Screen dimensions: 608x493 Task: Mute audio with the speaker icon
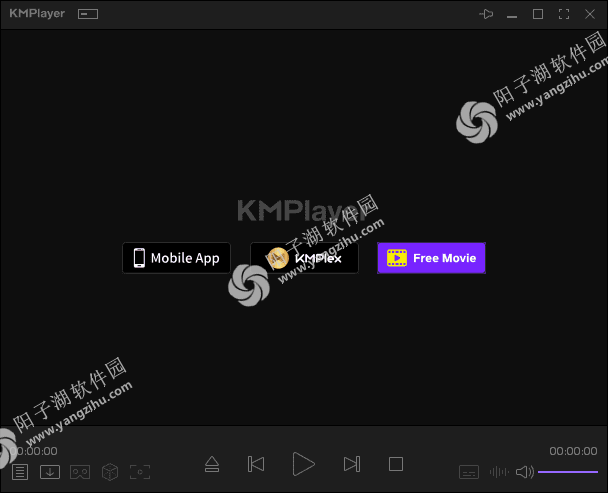point(525,472)
